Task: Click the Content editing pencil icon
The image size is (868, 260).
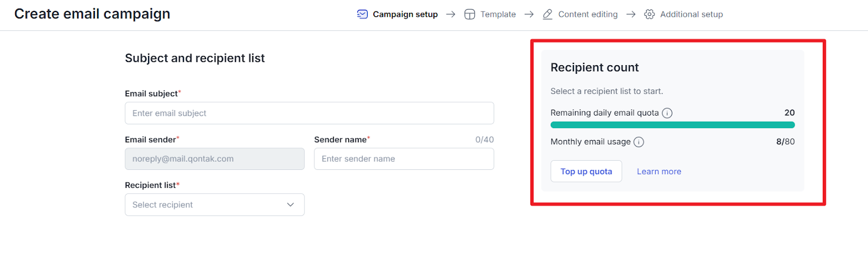Action: tap(548, 14)
